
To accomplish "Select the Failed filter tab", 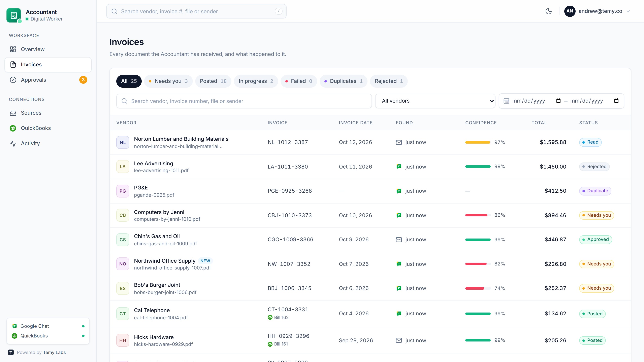I will pyautogui.click(x=298, y=81).
